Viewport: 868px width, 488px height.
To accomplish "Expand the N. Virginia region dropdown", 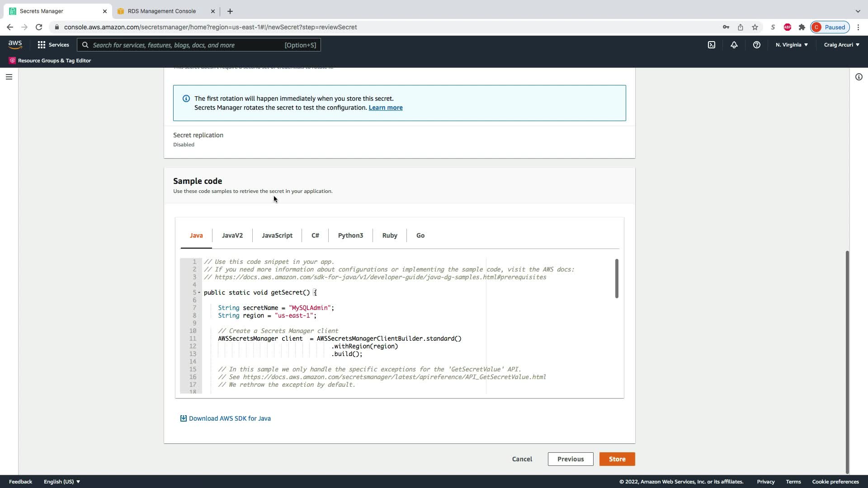I will click(x=792, y=45).
